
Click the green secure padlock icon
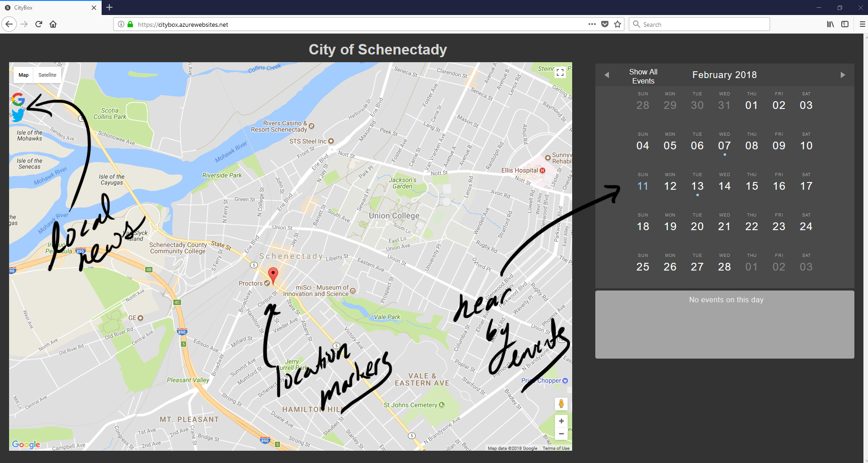[x=130, y=24]
